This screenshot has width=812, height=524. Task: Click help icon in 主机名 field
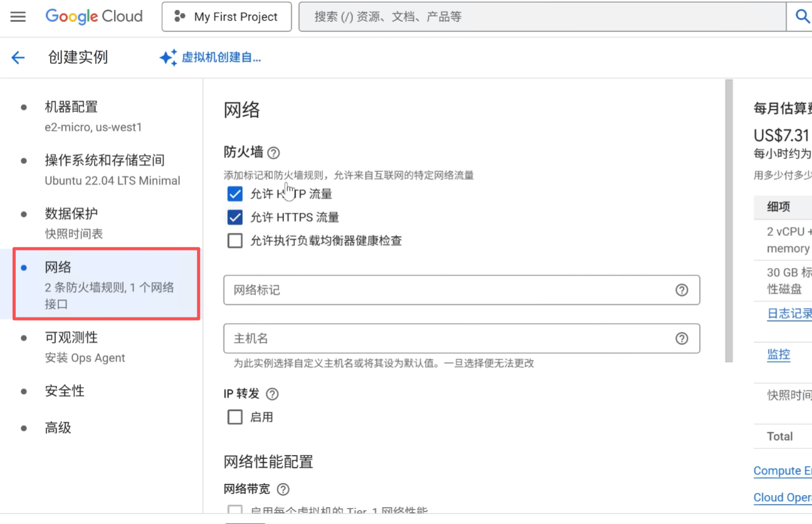[x=682, y=338]
